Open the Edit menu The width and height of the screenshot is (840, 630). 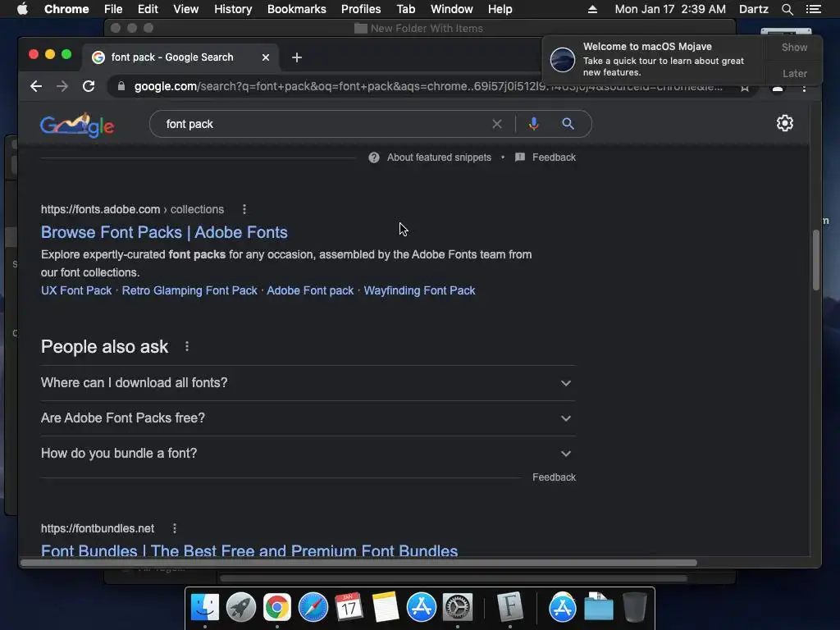pos(148,9)
